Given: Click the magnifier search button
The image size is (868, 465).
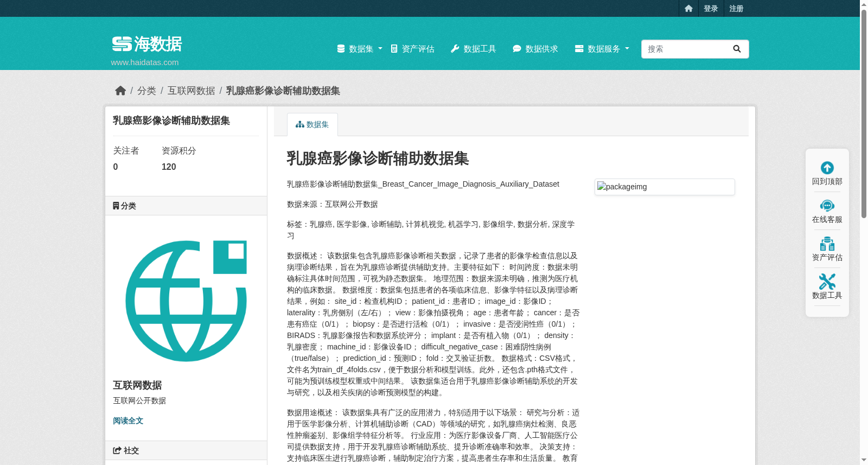Looking at the screenshot, I should pos(737,49).
